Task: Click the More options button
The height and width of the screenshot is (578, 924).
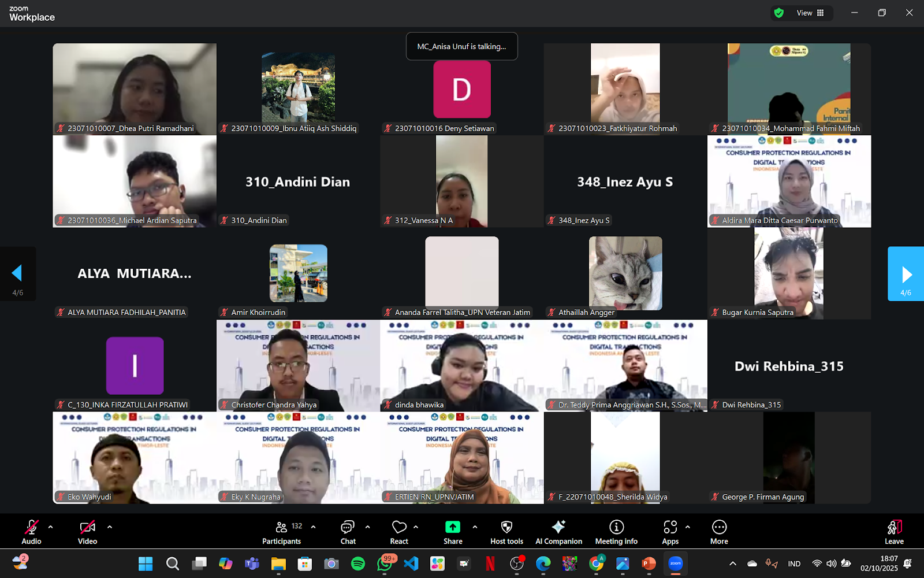Action: pos(719,532)
